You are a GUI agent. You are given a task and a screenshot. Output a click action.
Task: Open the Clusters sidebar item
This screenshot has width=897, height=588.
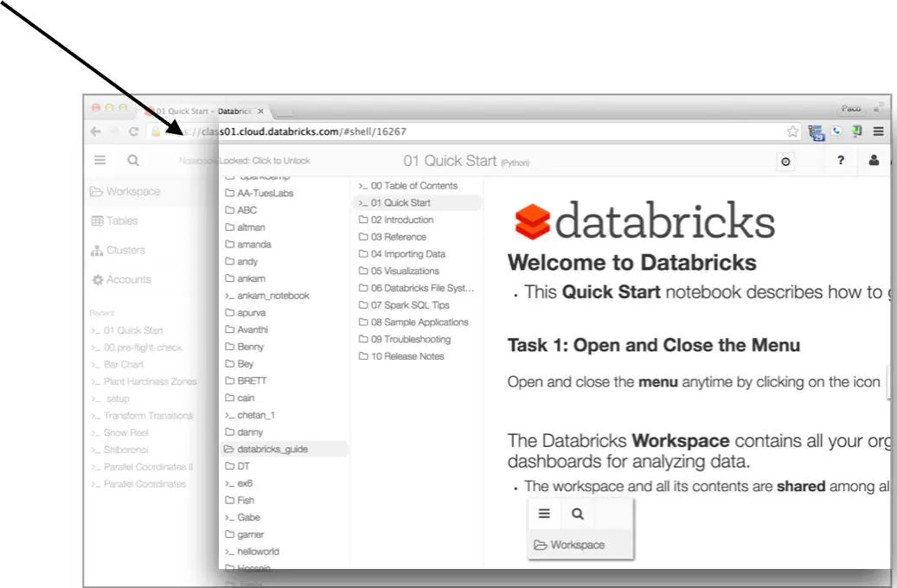118,250
